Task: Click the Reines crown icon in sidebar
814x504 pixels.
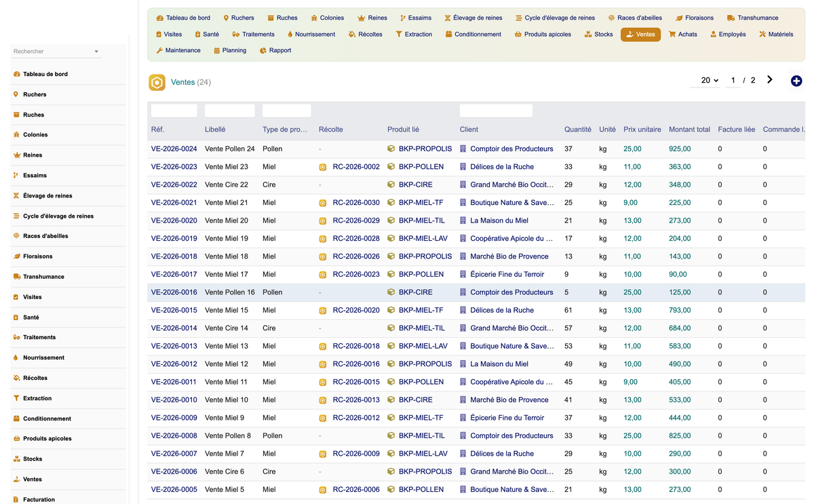Action: [16, 155]
